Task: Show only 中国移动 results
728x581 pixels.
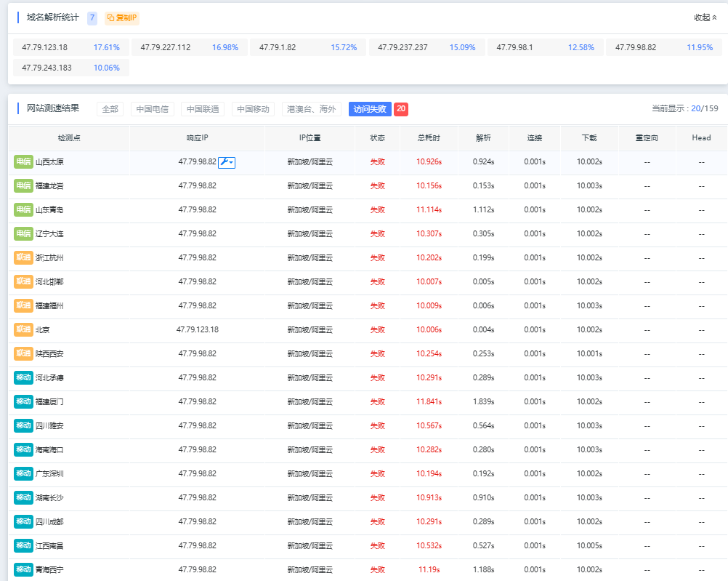Action: (253, 109)
